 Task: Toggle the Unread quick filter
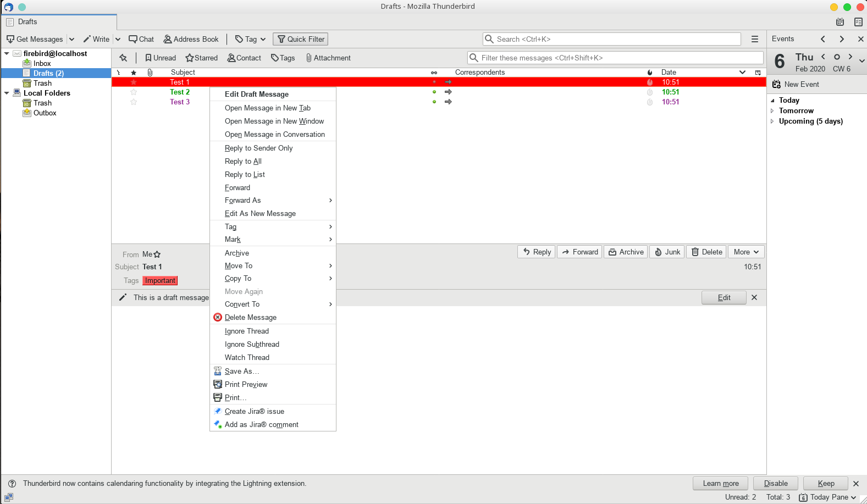click(x=160, y=58)
